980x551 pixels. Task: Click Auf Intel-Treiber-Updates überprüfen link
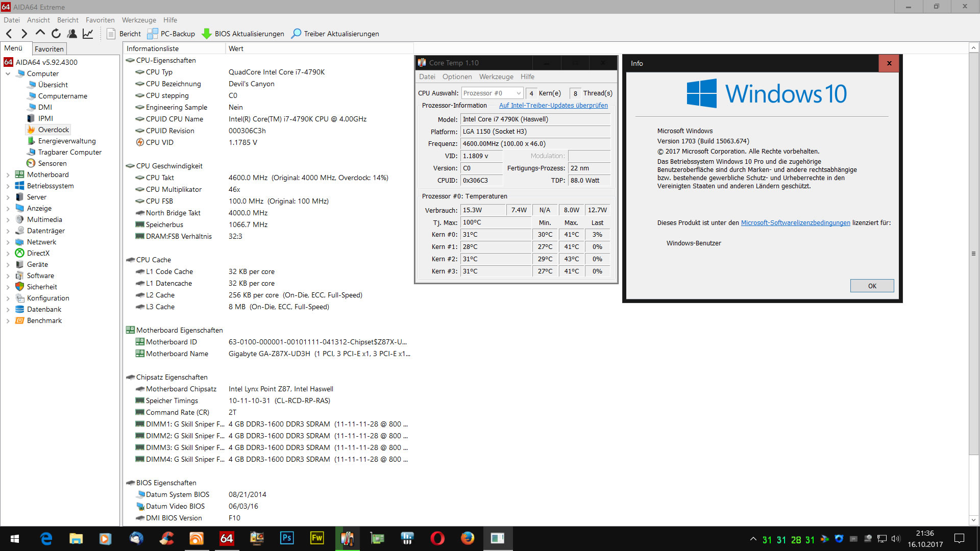[553, 106]
